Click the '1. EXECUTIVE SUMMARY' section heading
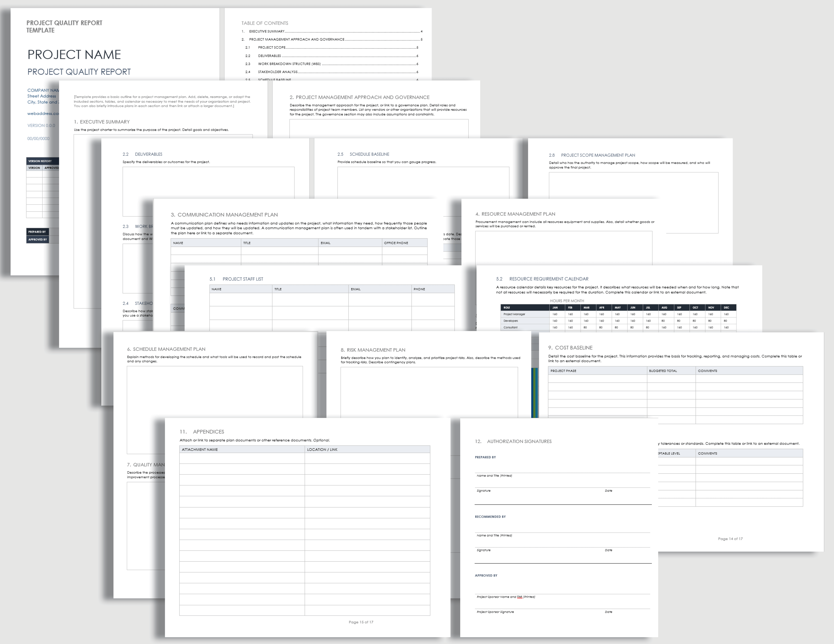 pyautogui.click(x=102, y=122)
